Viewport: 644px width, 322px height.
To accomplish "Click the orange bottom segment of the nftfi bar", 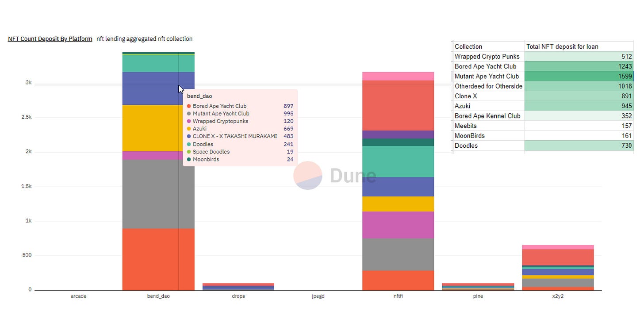I will click(x=398, y=280).
